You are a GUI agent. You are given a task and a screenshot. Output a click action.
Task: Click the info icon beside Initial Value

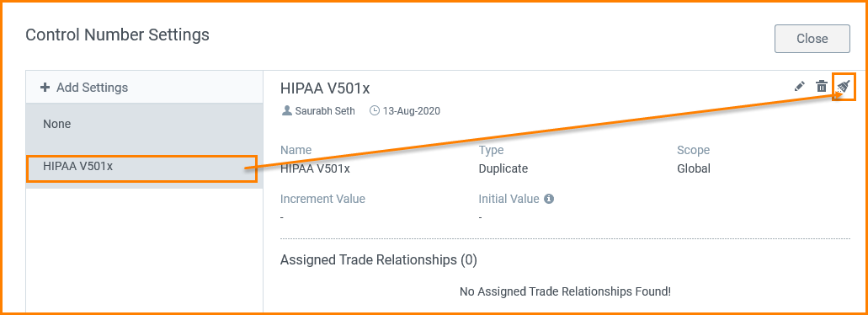pos(549,199)
